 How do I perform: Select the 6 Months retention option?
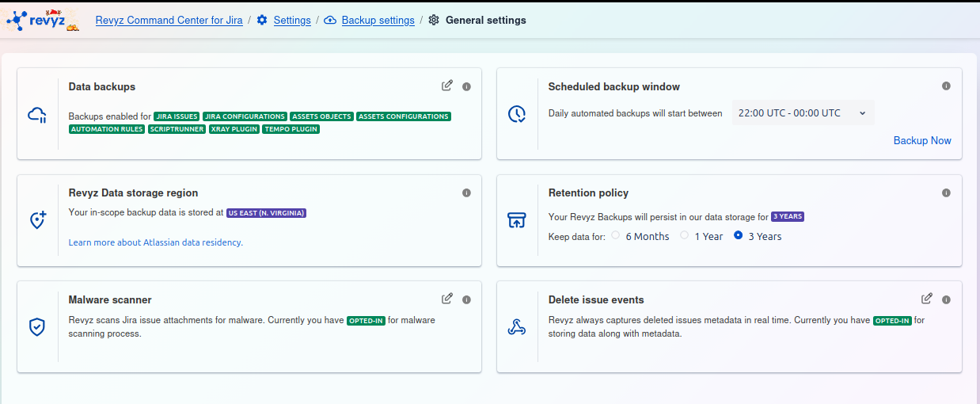(x=615, y=235)
